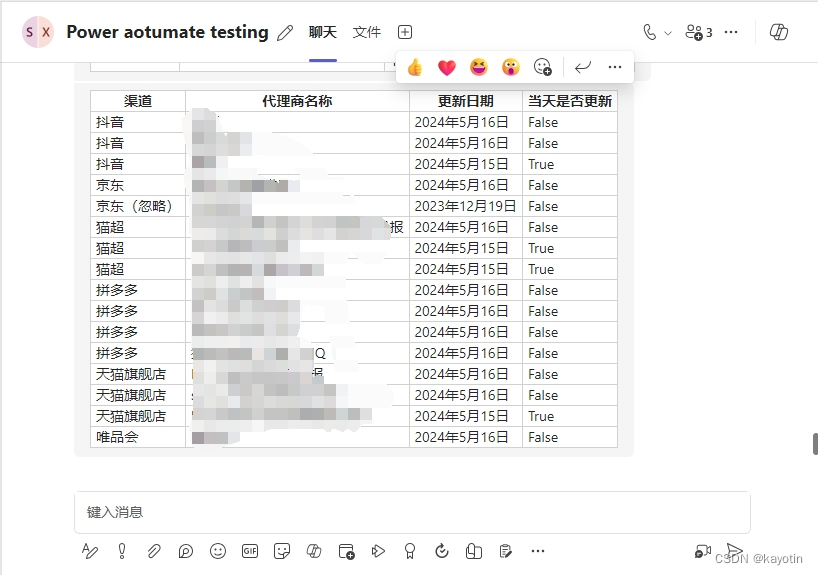This screenshot has width=818, height=575.
Task: Set delivery options with the exclamation icon
Action: click(x=122, y=551)
